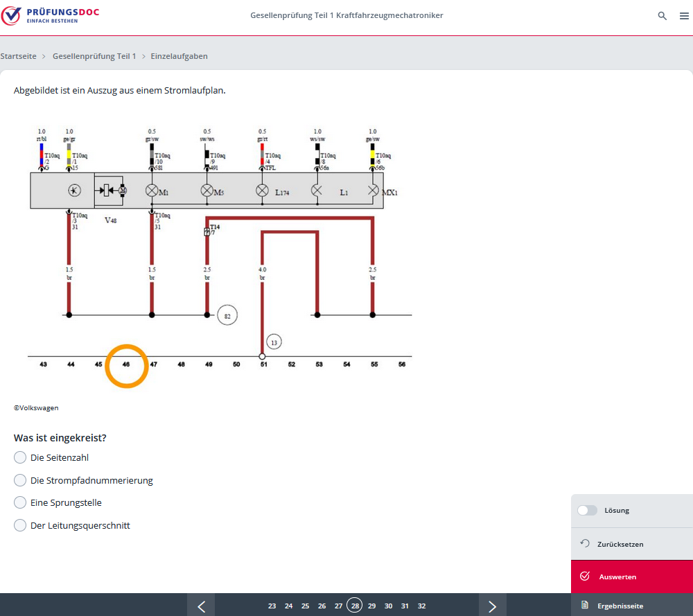693x616 pixels.
Task: Jump to question 32
Action: tap(421, 606)
